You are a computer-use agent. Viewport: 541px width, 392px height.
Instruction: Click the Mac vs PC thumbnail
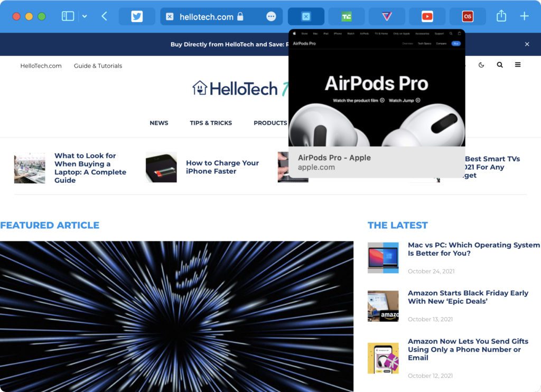(383, 258)
